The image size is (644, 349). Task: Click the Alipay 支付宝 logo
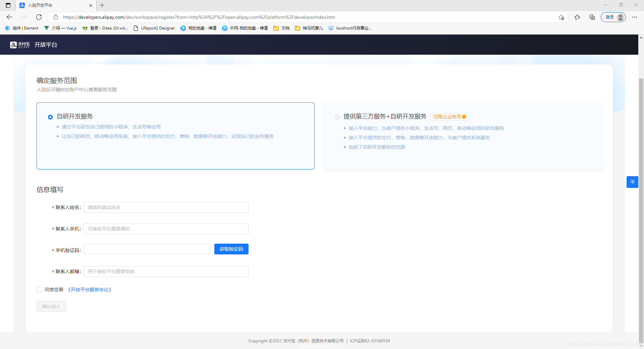(x=20, y=45)
